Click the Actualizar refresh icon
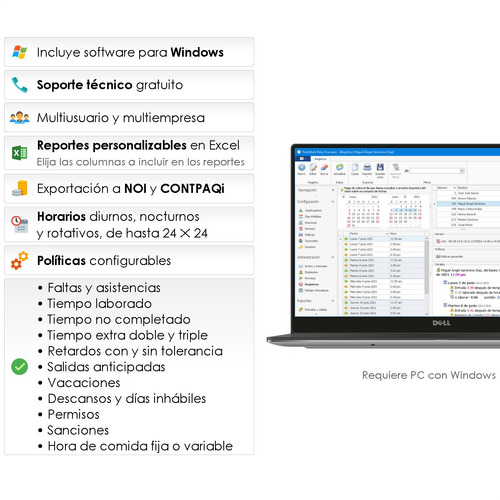 click(339, 168)
